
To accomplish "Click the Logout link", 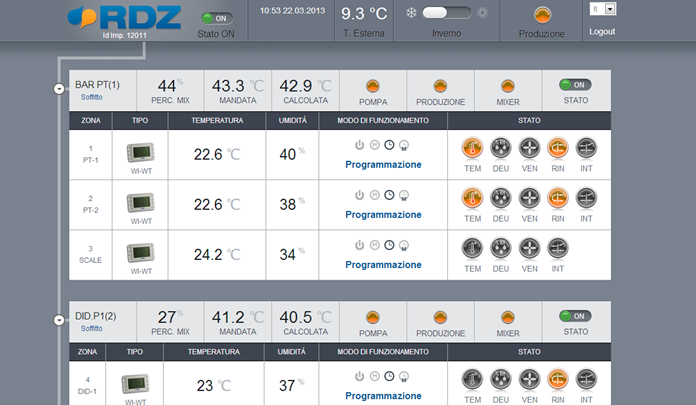I will click(x=603, y=32).
